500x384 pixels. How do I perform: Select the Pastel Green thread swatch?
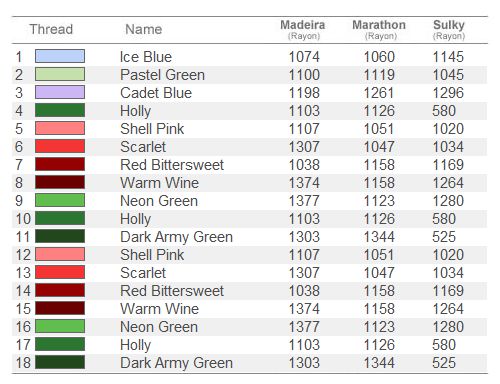click(60, 74)
